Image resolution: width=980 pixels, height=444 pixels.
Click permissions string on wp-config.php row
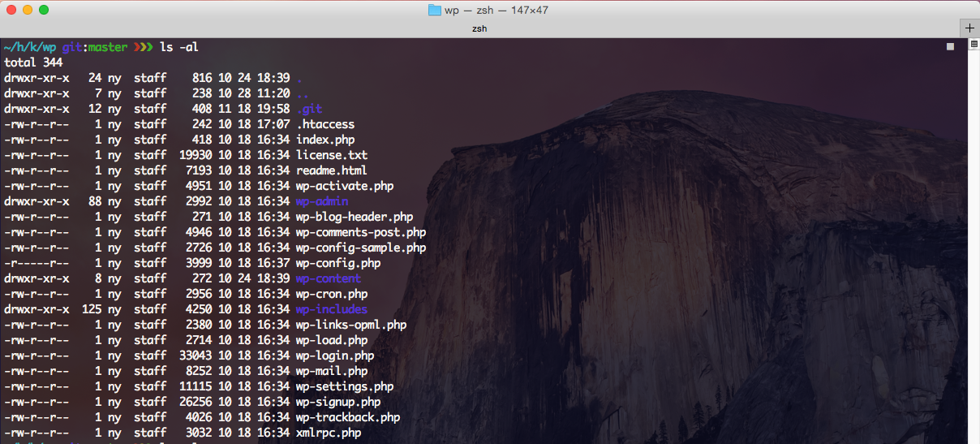click(37, 263)
